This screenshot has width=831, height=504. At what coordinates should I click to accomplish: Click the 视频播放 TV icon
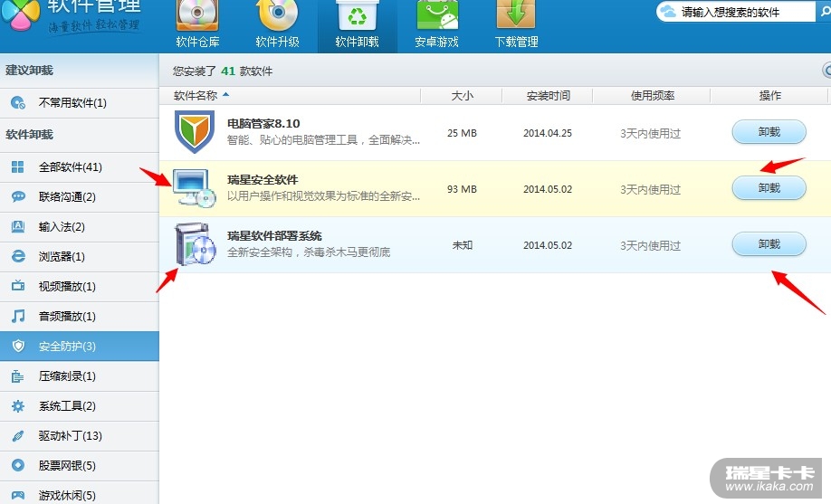[18, 286]
